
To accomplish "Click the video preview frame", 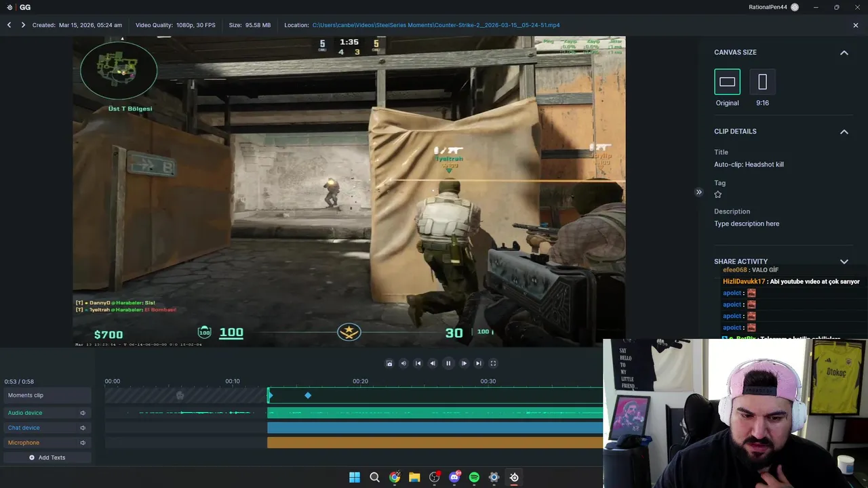I will pyautogui.click(x=349, y=192).
